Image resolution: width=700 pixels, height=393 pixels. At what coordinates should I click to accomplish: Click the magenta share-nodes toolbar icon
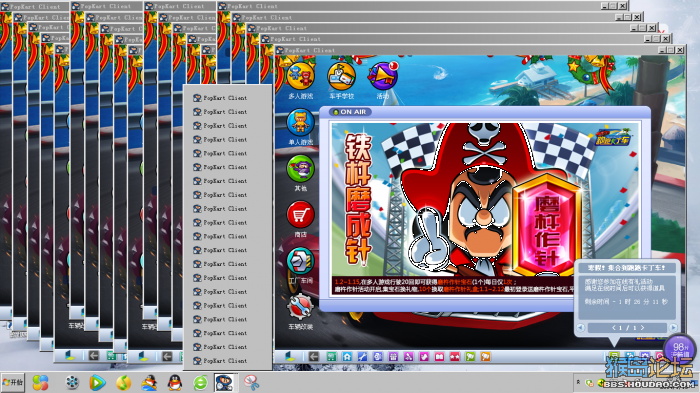tap(408, 356)
